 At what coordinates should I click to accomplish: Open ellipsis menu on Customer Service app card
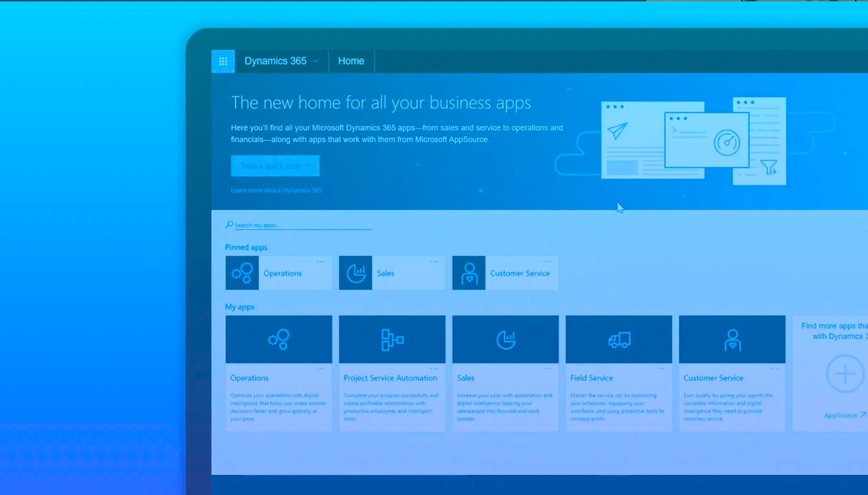[x=774, y=369]
